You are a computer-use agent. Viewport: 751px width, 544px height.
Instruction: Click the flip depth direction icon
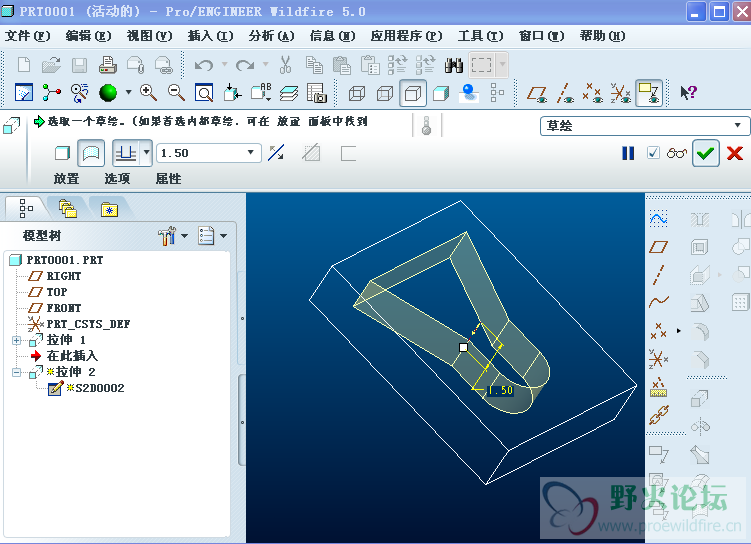coord(276,153)
